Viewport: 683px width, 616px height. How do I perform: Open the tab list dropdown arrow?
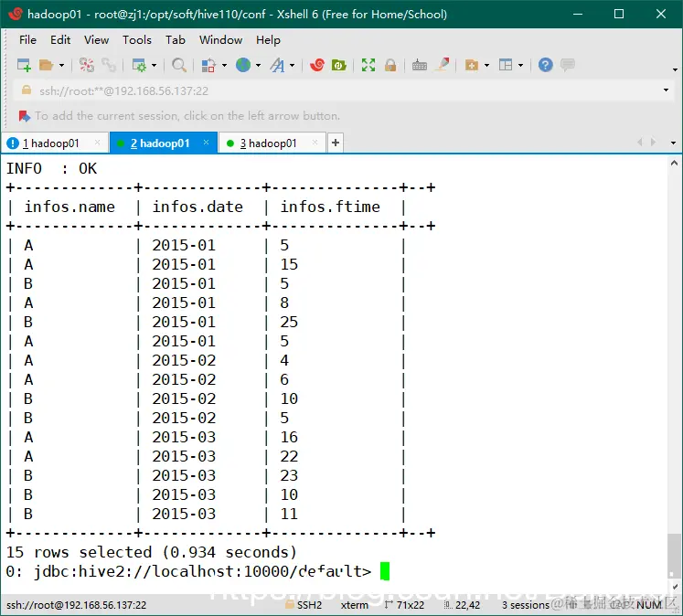[674, 143]
